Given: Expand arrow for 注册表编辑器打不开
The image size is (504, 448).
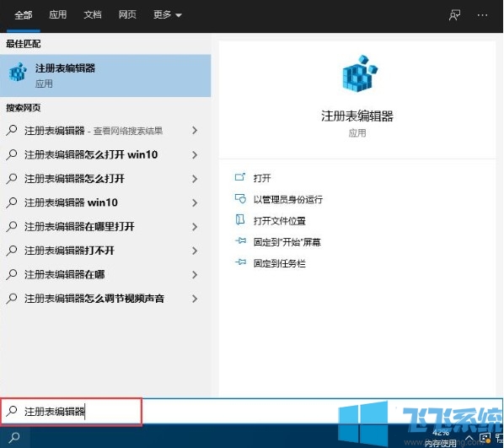Looking at the screenshot, I should tap(195, 251).
